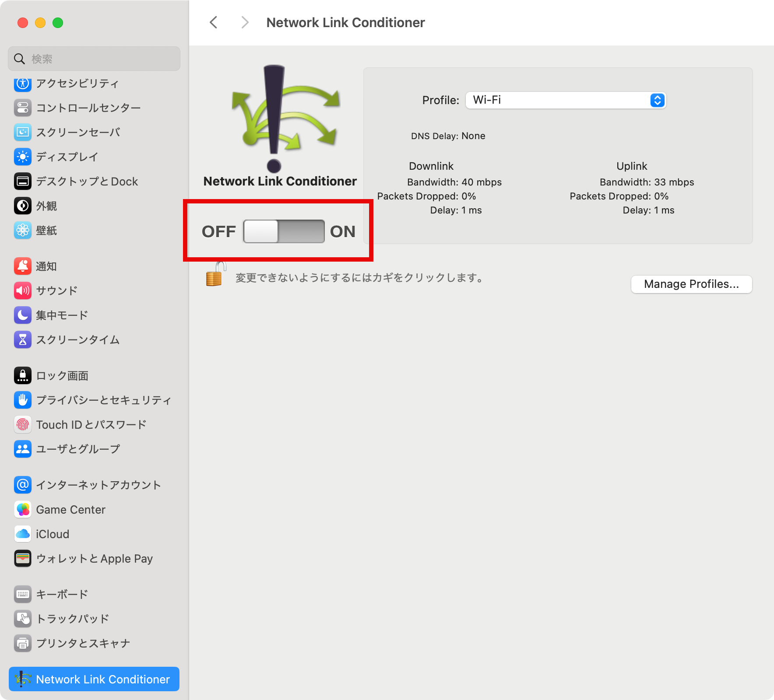Click the DNS Delay: None text
Image resolution: width=774 pixels, height=700 pixels.
[448, 136]
